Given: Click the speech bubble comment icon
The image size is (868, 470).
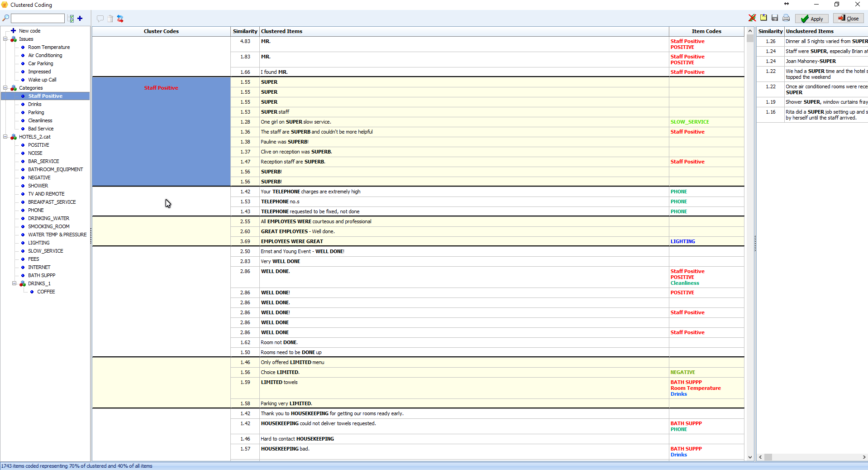Looking at the screenshot, I should pyautogui.click(x=100, y=19).
